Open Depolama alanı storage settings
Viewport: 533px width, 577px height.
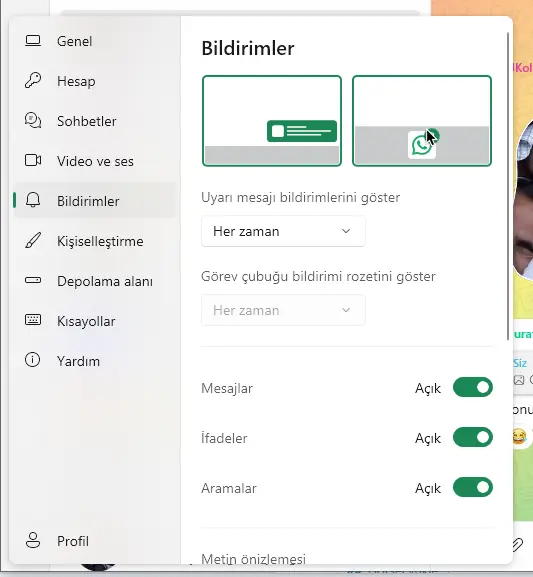[x=94, y=281]
